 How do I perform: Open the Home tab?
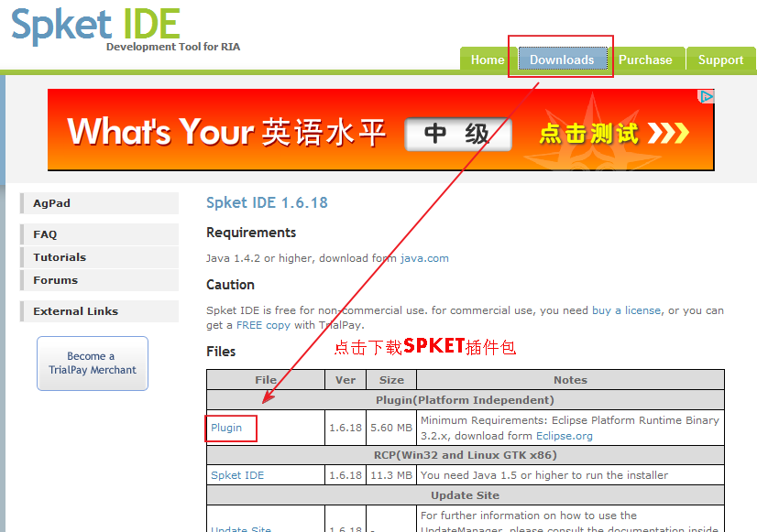pyautogui.click(x=488, y=60)
